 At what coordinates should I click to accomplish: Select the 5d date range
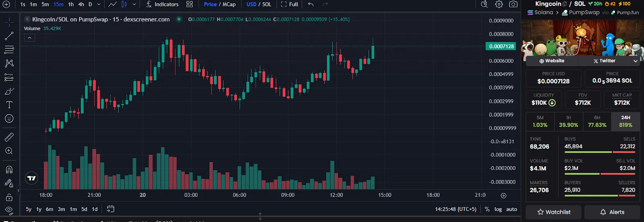coord(84,209)
